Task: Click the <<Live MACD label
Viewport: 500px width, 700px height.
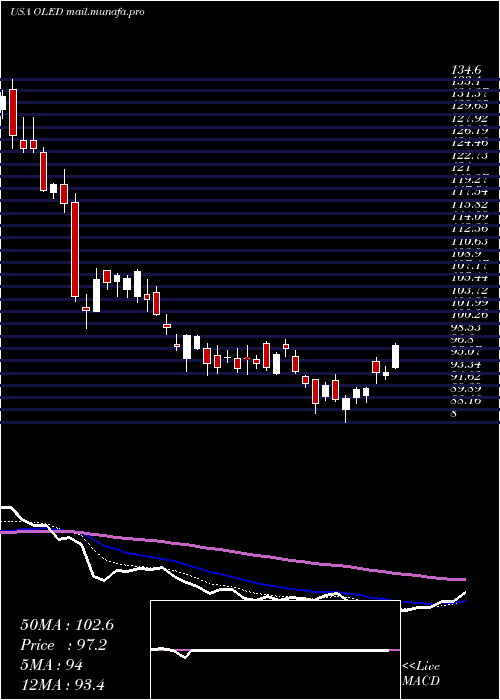Action: [421, 674]
